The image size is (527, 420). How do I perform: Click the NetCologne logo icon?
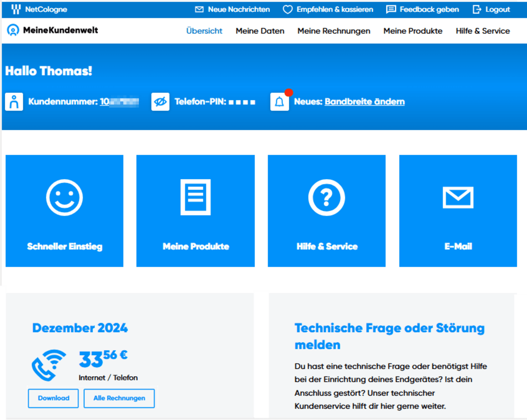point(16,9)
